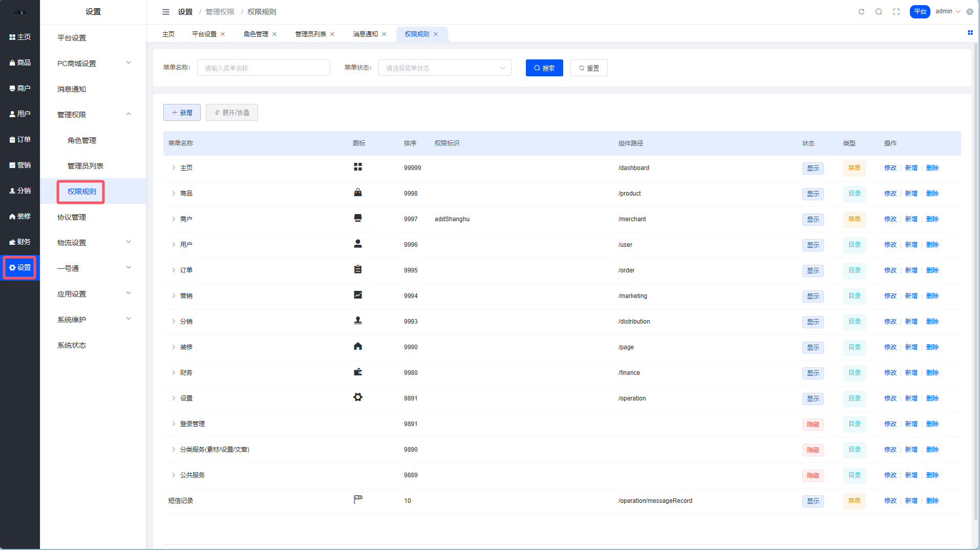
Task: Open the 菜单状态 dropdown
Action: [x=444, y=68]
